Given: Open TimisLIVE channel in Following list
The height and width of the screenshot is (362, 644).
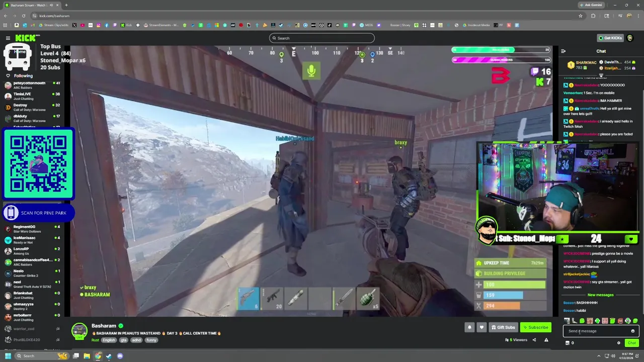Looking at the screenshot, I should [x=32, y=96].
